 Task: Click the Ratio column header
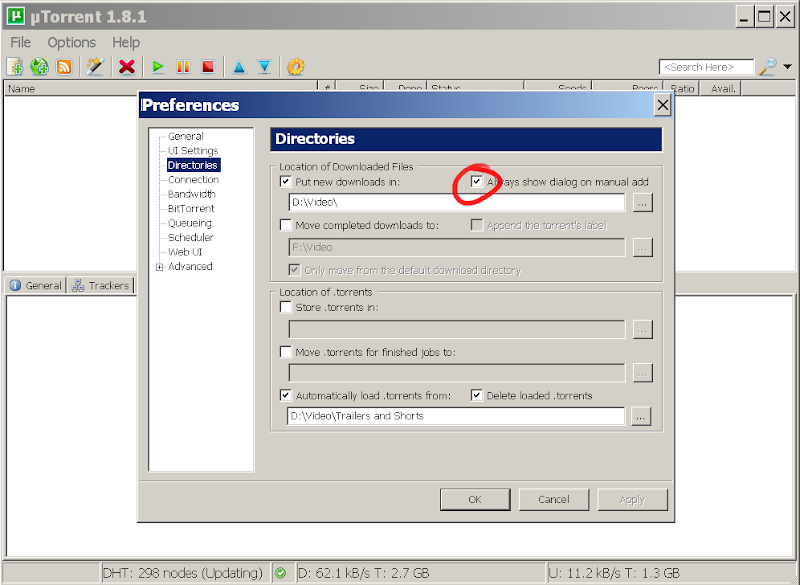[680, 89]
